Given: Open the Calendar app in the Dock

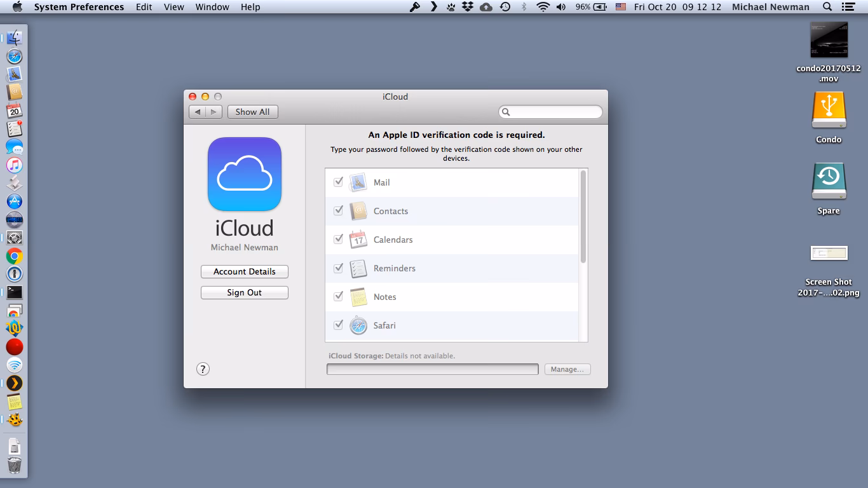Looking at the screenshot, I should click(14, 111).
